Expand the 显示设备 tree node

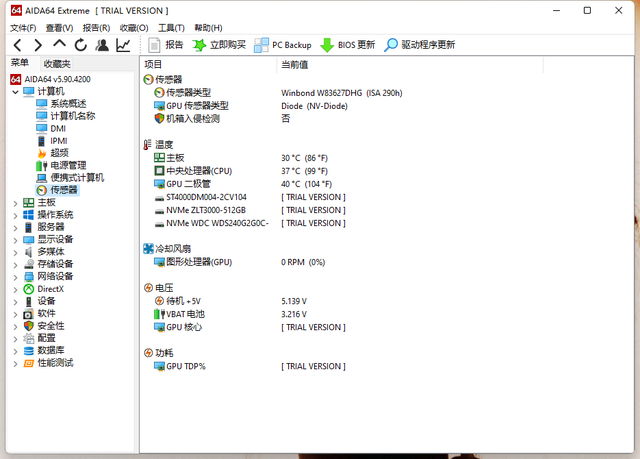[x=15, y=240]
